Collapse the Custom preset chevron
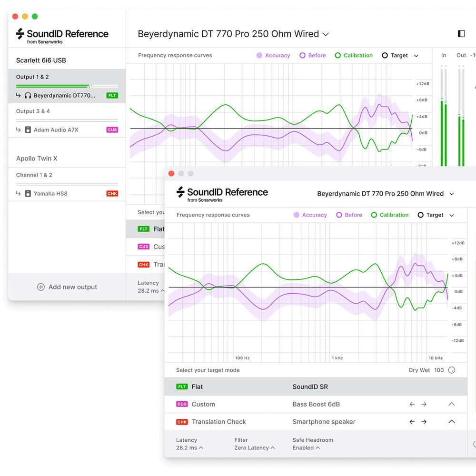The height and width of the screenshot is (476, 476). click(x=451, y=404)
